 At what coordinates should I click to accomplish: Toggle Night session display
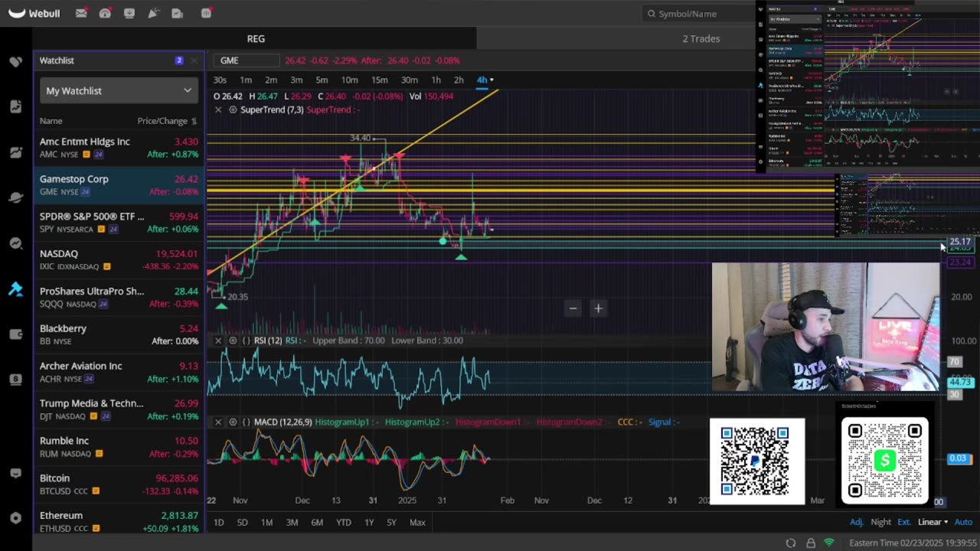click(x=880, y=522)
